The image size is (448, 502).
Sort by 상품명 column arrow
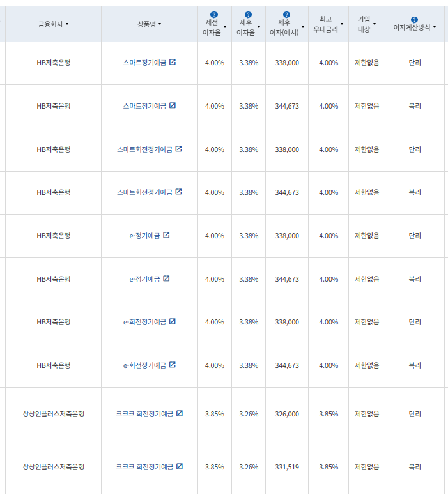160,24
